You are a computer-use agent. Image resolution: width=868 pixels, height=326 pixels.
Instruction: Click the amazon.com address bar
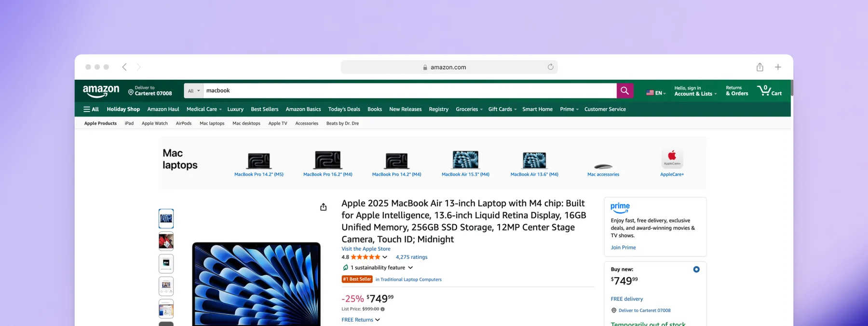(449, 67)
